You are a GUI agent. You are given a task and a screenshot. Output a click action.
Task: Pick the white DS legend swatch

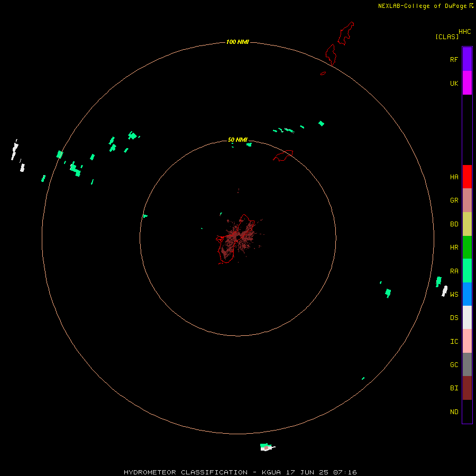click(467, 317)
